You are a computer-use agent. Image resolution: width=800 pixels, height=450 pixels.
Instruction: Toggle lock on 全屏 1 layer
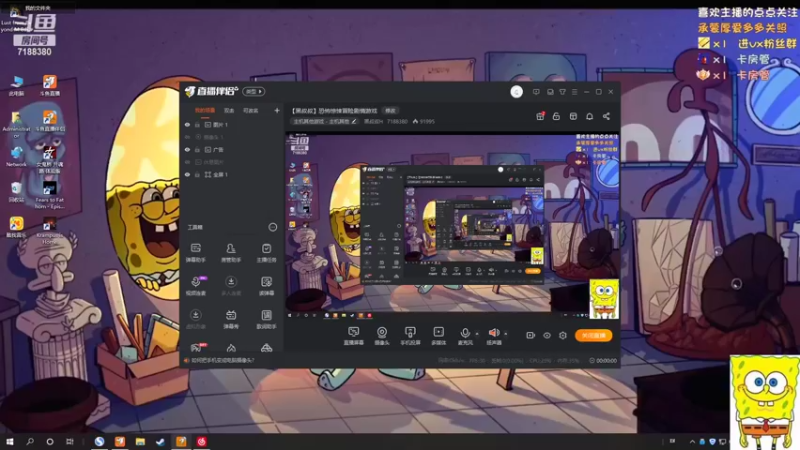point(197,174)
